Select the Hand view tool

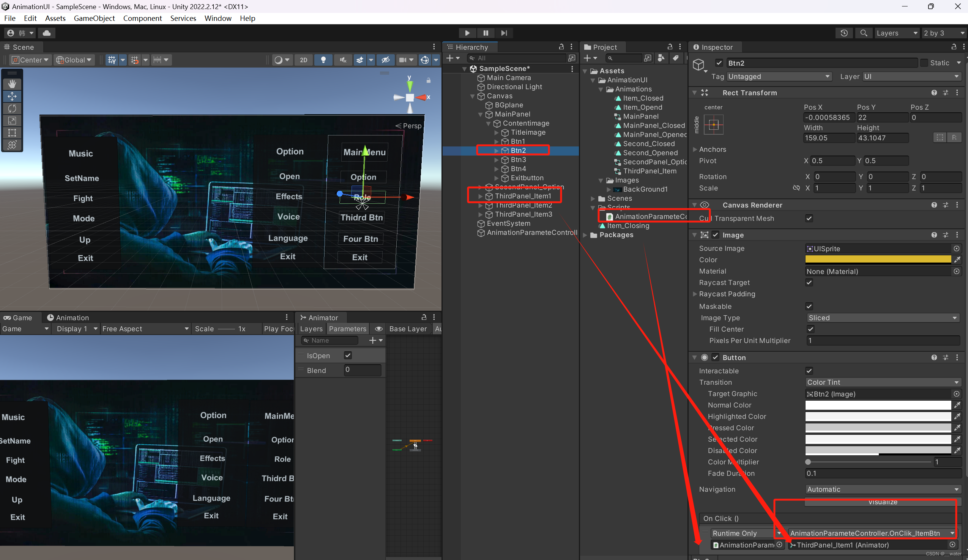tap(12, 84)
